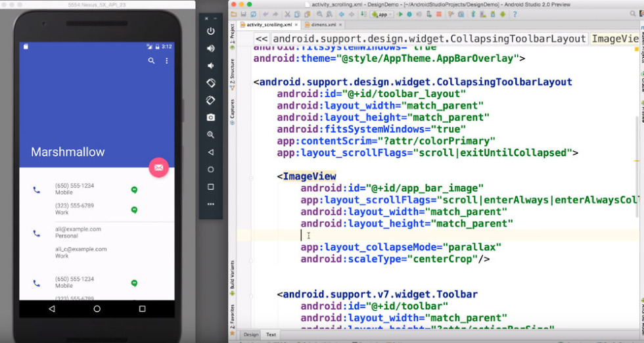Toggle the Structure tool window
Viewport: 644px width, 343px height.
232,70
